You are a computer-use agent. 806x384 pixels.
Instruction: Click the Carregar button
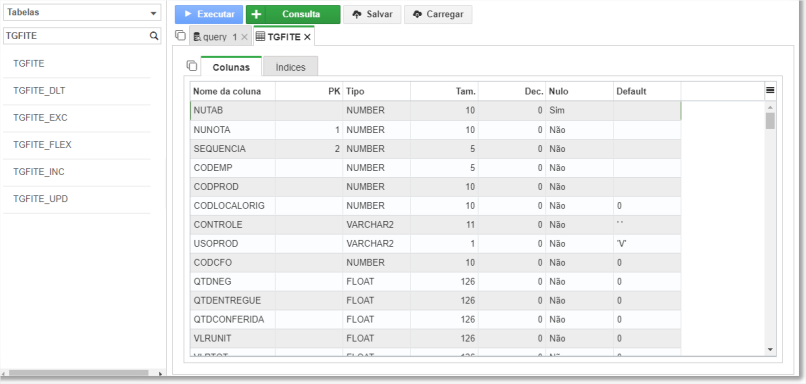438,14
